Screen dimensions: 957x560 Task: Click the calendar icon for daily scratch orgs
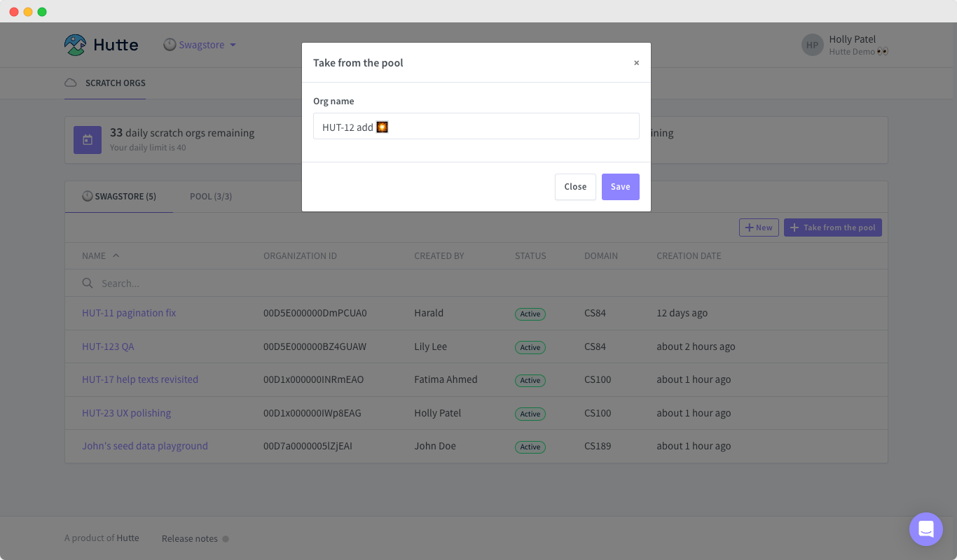[x=88, y=140]
